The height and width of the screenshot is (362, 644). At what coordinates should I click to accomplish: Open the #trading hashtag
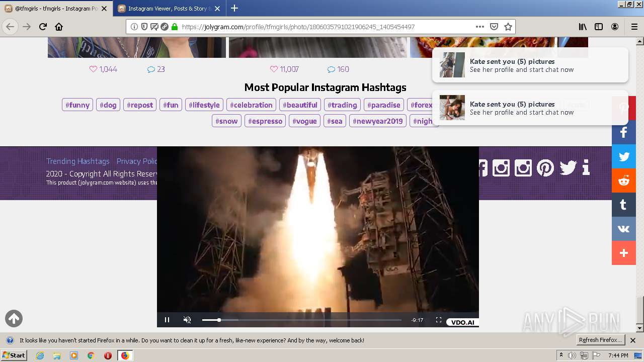pyautogui.click(x=342, y=105)
